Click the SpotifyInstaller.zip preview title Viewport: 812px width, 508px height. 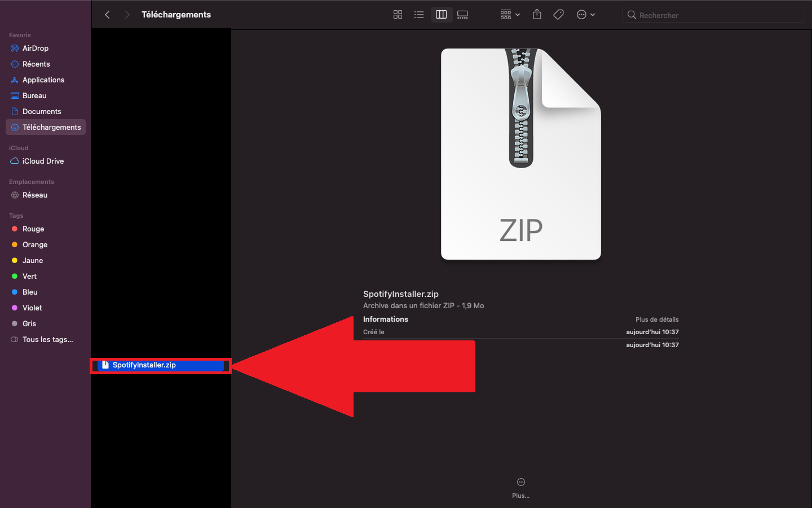(x=401, y=294)
